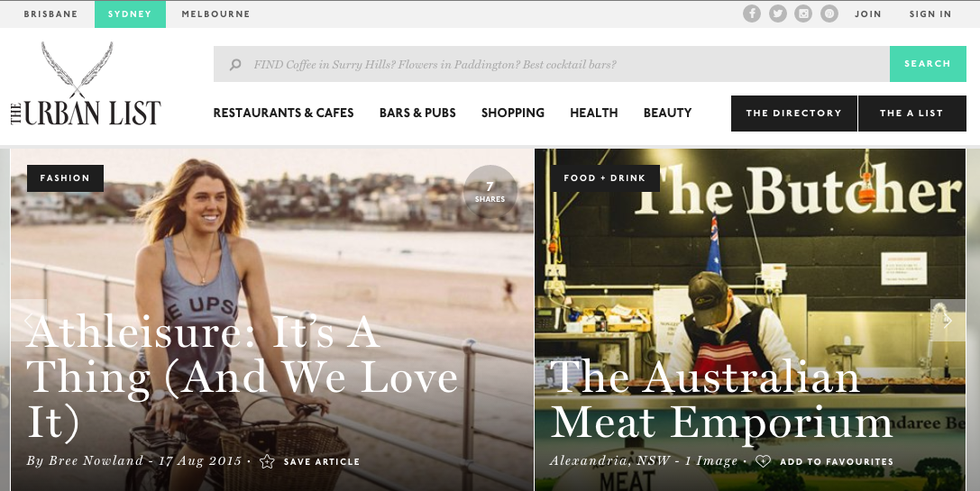This screenshot has height=491, width=980.
Task: Click the Sign In link
Action: [x=930, y=14]
